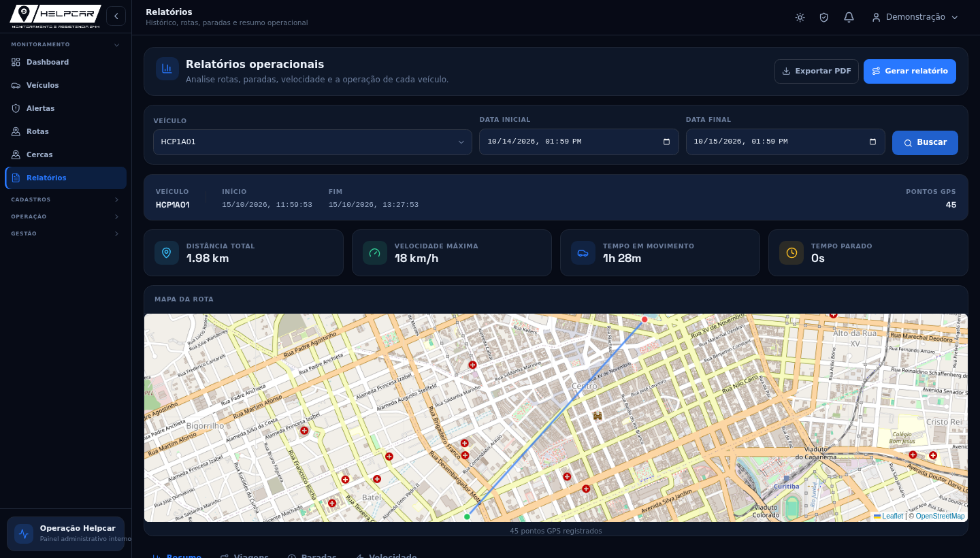This screenshot has width=980, height=558.
Task: Click the Início timestamp 11:59:53
Action: 267,205
